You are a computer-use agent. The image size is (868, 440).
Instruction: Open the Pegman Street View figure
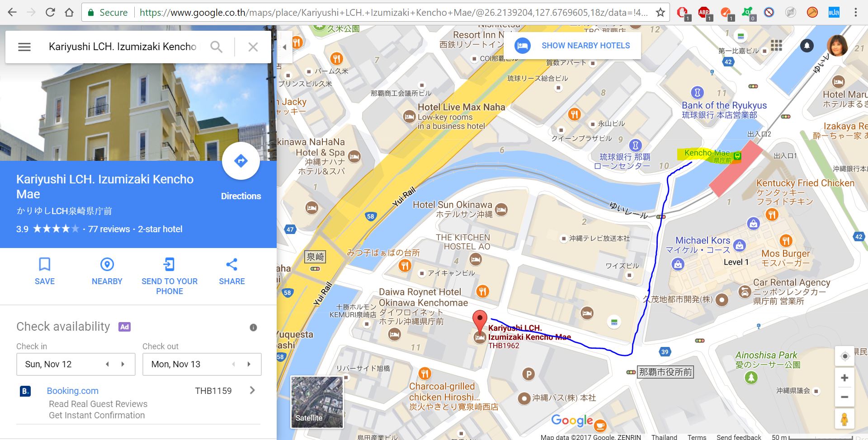pos(844,420)
